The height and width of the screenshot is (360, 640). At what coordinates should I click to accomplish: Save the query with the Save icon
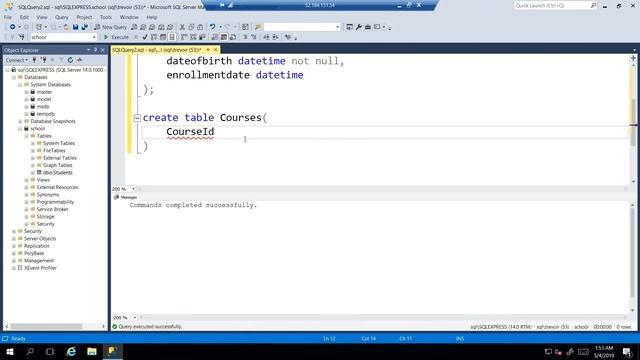coord(76,27)
